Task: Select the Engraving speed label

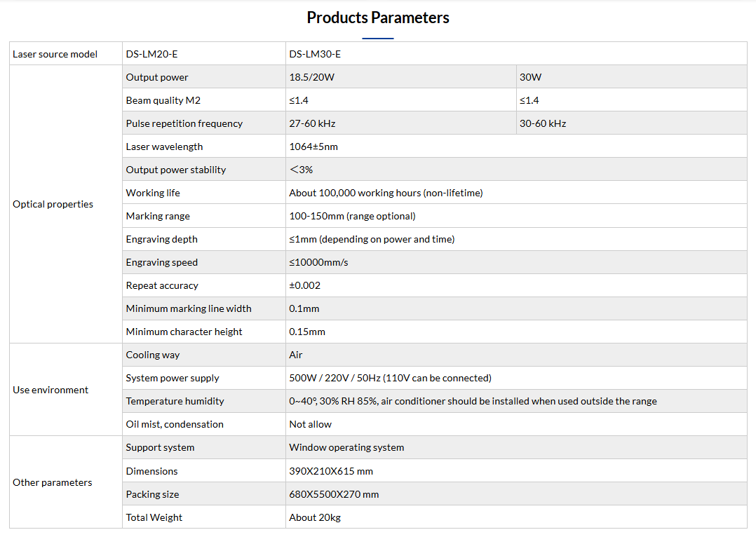Action: click(162, 262)
